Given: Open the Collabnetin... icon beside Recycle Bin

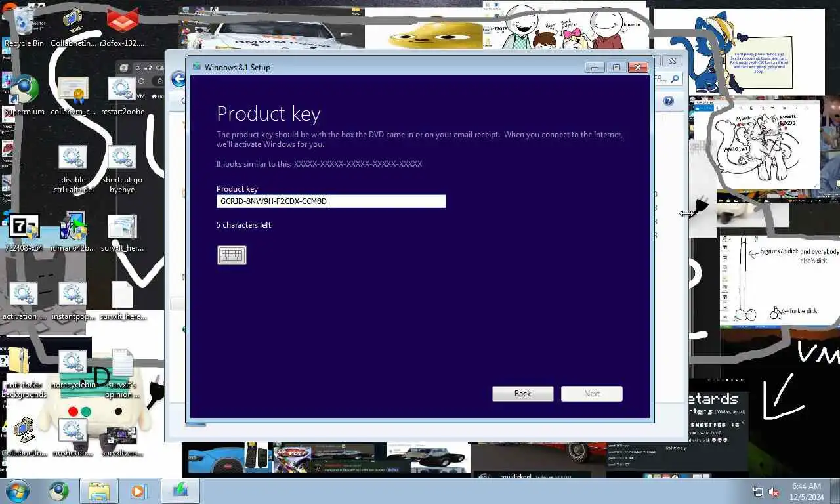Looking at the screenshot, I should (73, 26).
